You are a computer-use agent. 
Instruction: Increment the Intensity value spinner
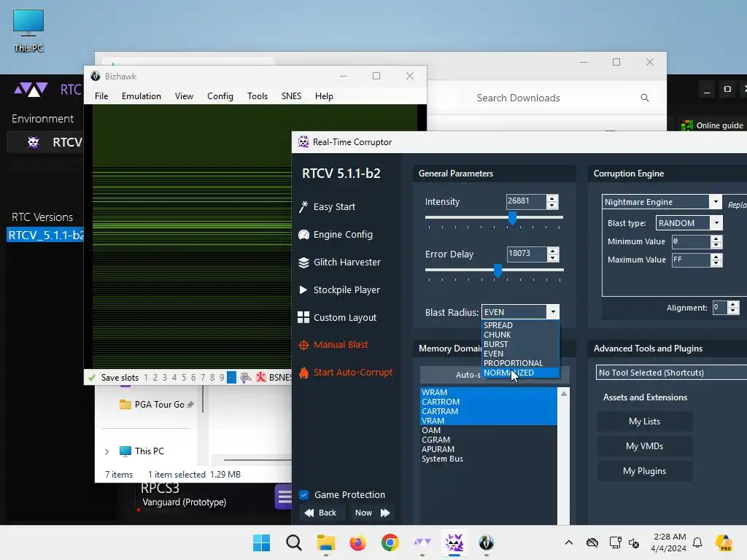552,198
